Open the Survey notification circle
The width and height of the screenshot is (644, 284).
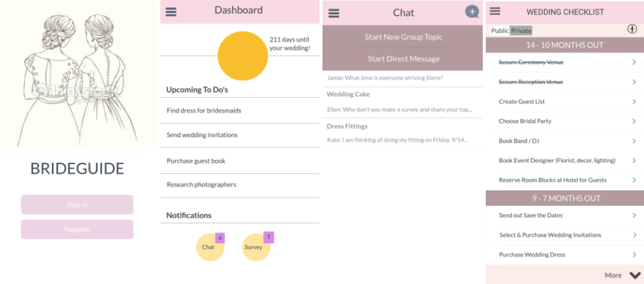pyautogui.click(x=256, y=247)
